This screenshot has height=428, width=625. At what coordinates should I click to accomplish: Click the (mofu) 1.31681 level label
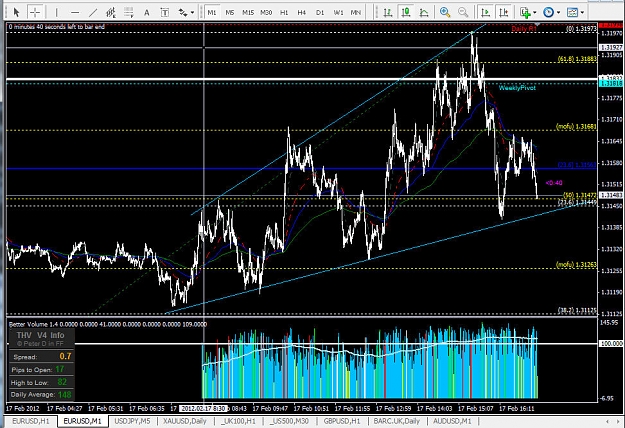point(576,127)
